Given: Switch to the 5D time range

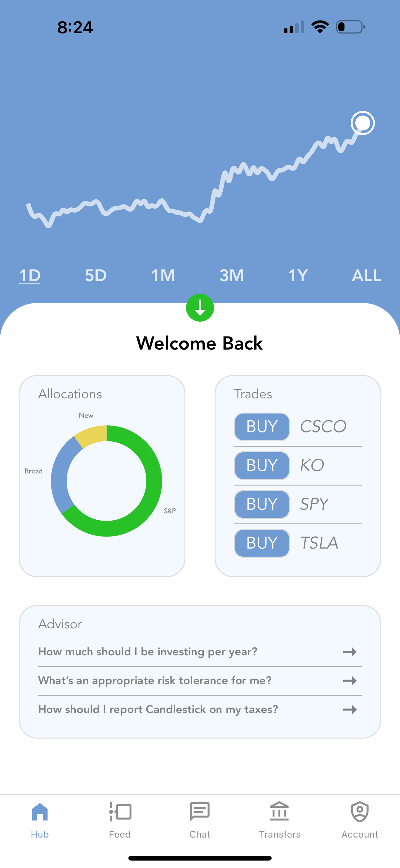Looking at the screenshot, I should point(96,275).
